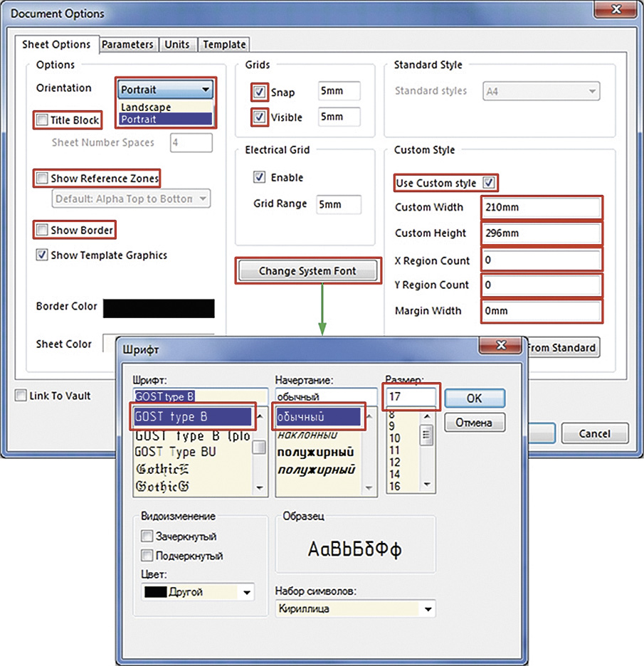Click the Custom Width field
644x666 pixels.
(542, 207)
